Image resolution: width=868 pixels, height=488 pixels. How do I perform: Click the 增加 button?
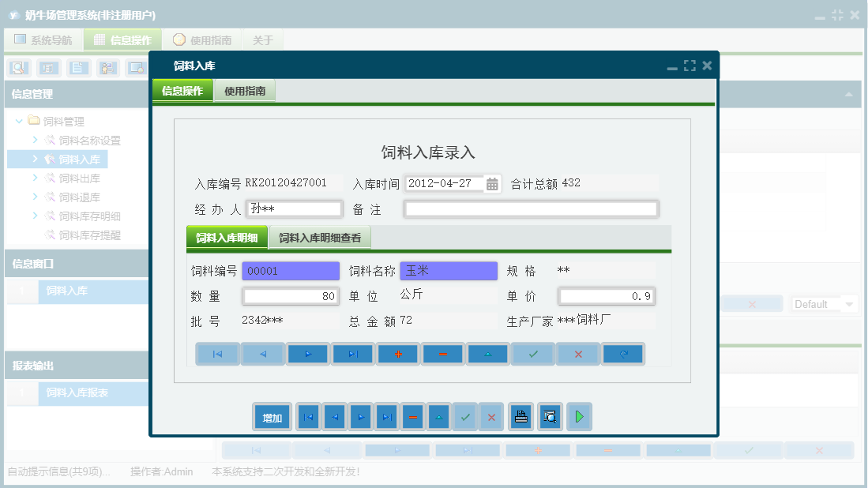(272, 416)
